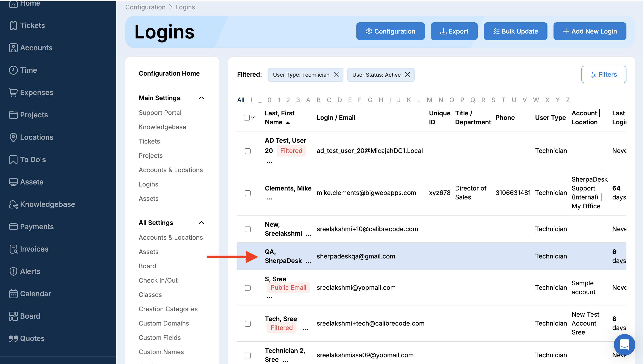Click the Tickets sidebar icon
Image resolution: width=643 pixels, height=364 pixels.
click(x=13, y=25)
